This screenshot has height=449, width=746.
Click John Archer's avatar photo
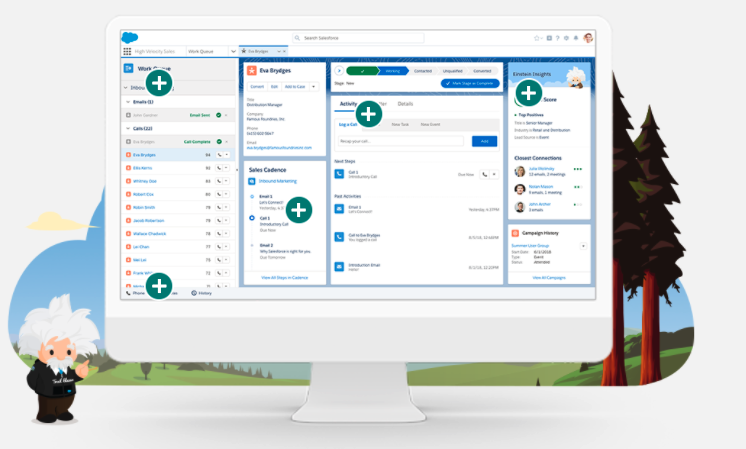[520, 207]
